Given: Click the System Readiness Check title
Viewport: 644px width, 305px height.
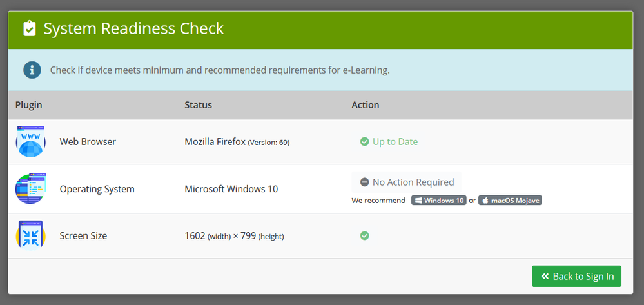Looking at the screenshot, I should click(x=133, y=29).
